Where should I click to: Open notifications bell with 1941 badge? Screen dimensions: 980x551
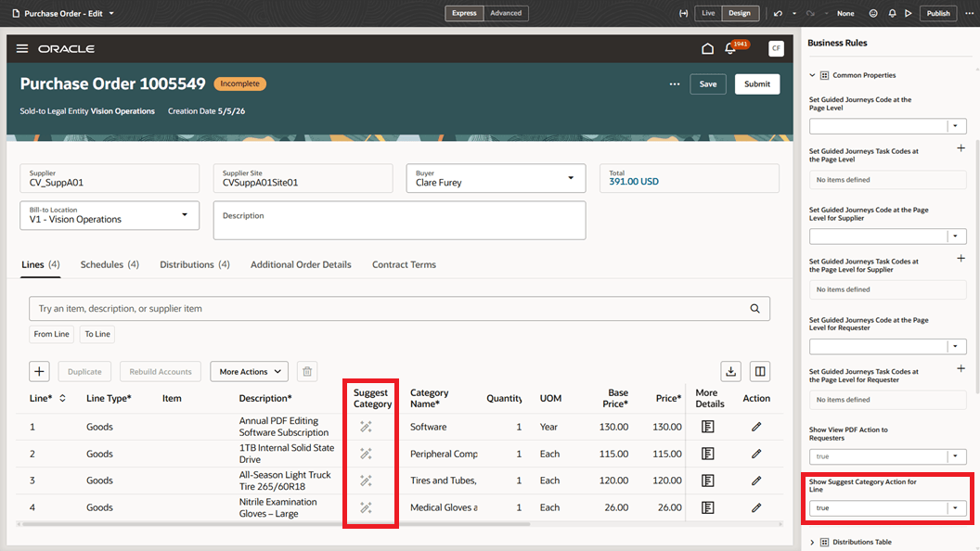[730, 49]
